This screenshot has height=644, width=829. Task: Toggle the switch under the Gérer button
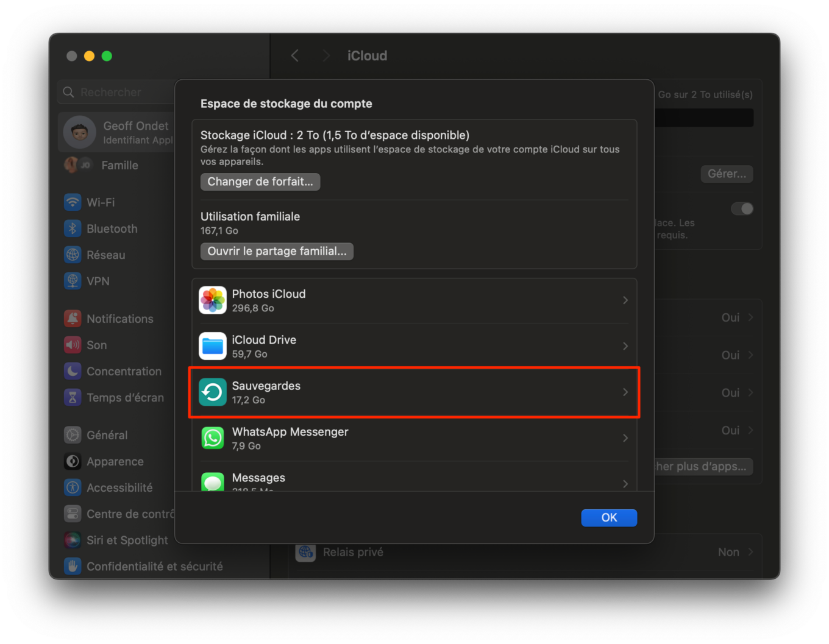coord(742,209)
